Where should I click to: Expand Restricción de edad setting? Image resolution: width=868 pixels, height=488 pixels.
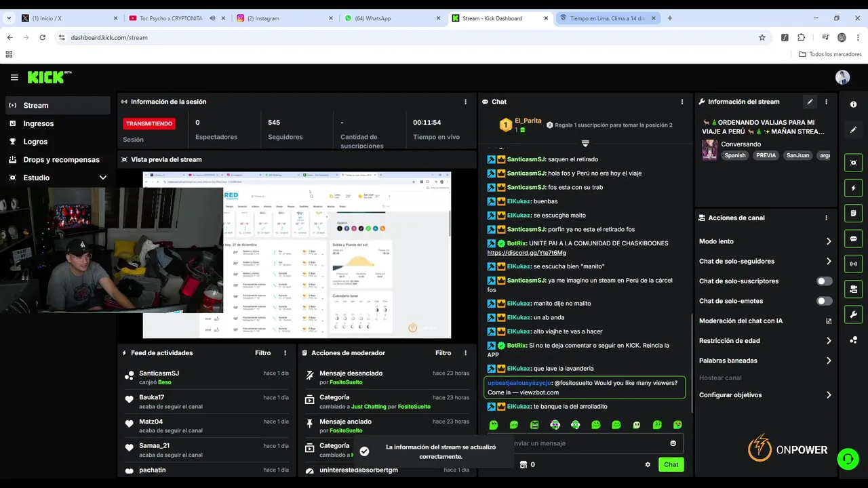[x=765, y=341]
